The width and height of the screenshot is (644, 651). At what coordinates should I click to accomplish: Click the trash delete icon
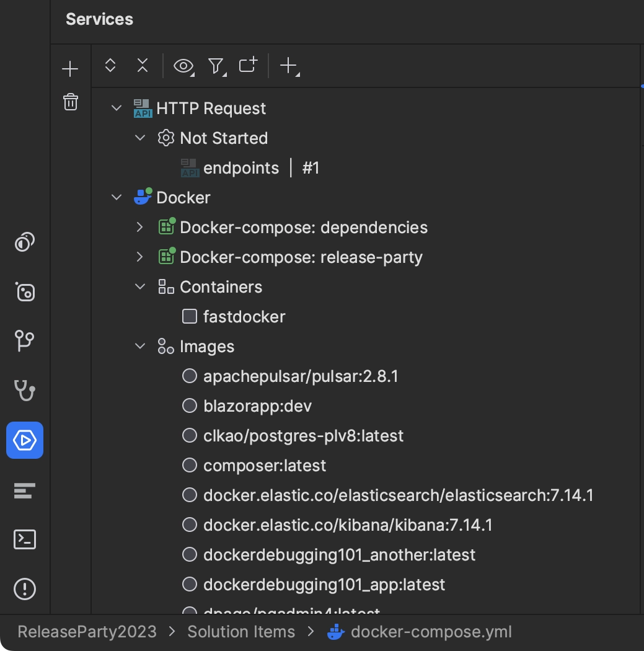tap(70, 102)
